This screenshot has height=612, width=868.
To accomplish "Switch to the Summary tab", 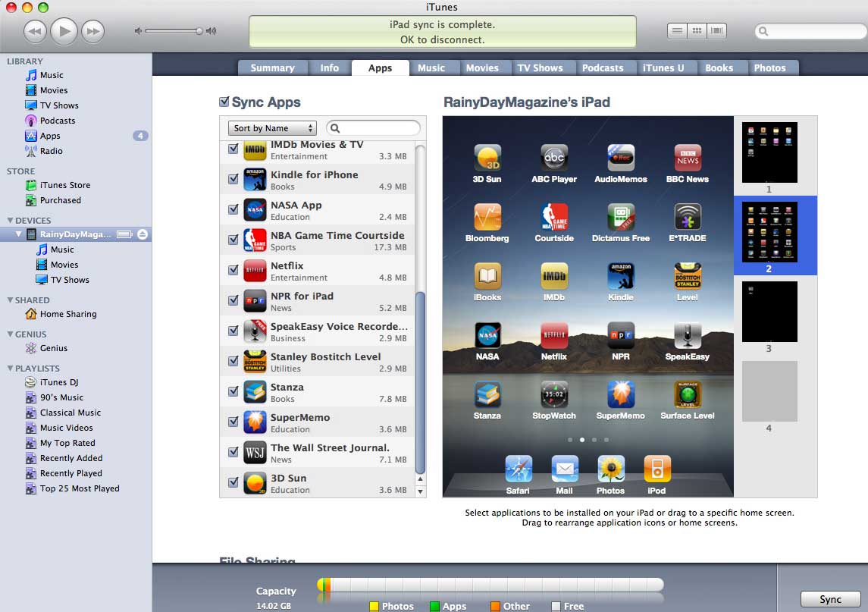I will (x=272, y=67).
